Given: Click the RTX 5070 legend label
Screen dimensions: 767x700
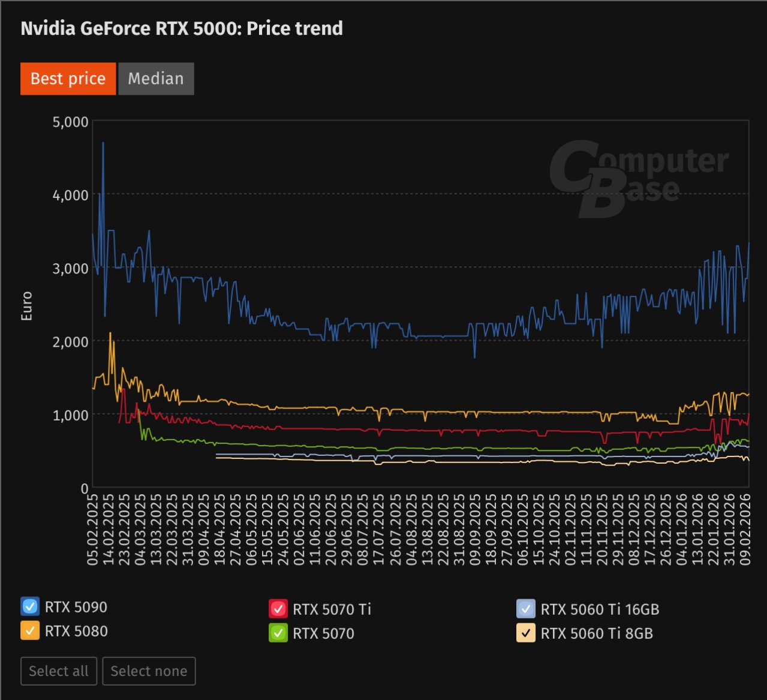Looking at the screenshot, I should [323, 633].
